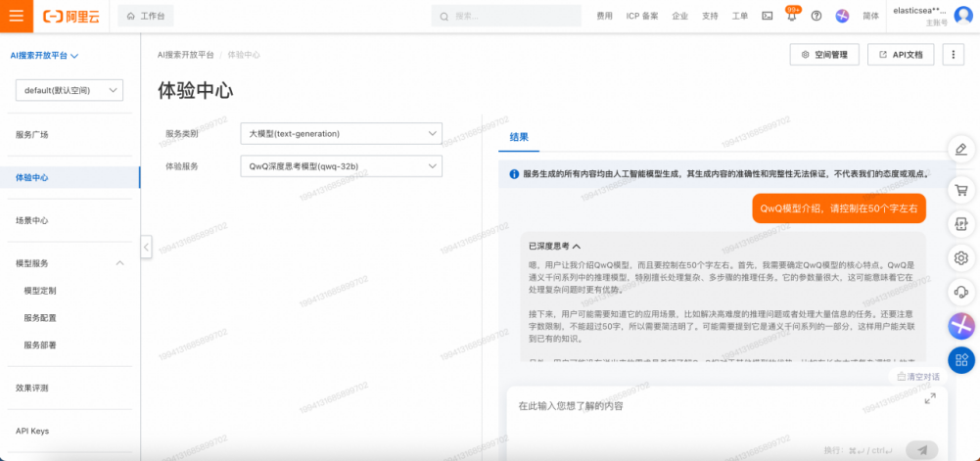Click the shopping cart floating icon
This screenshot has width=980, height=461.
coord(961,190)
